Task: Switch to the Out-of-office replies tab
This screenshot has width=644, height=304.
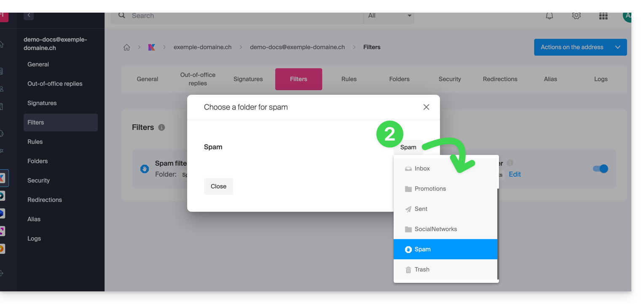Action: click(198, 79)
